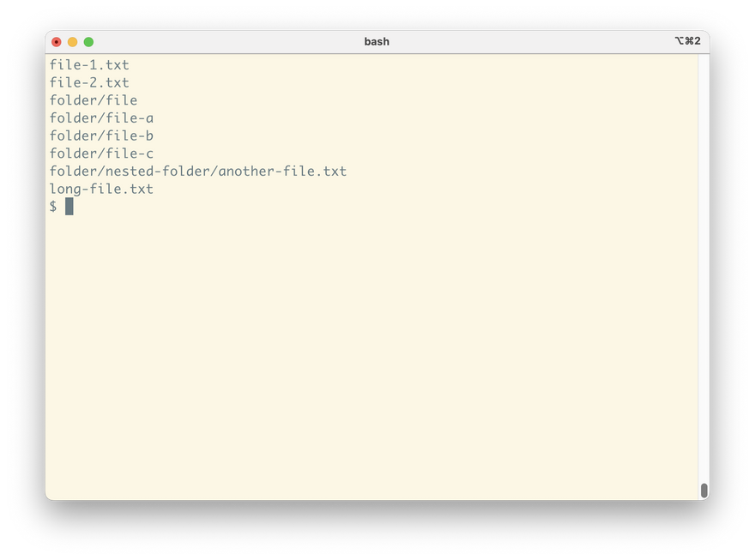
Task: Click the file-1.txt output line
Action: pos(89,65)
